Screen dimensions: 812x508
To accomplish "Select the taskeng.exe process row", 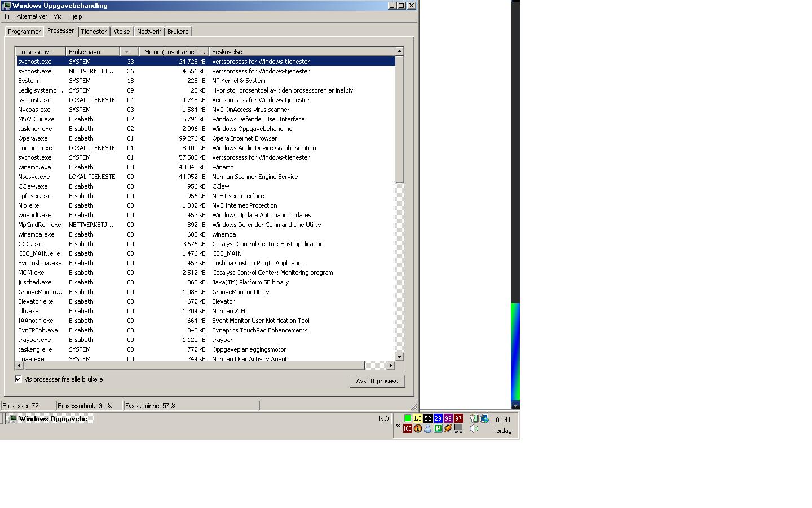I will 205,349.
